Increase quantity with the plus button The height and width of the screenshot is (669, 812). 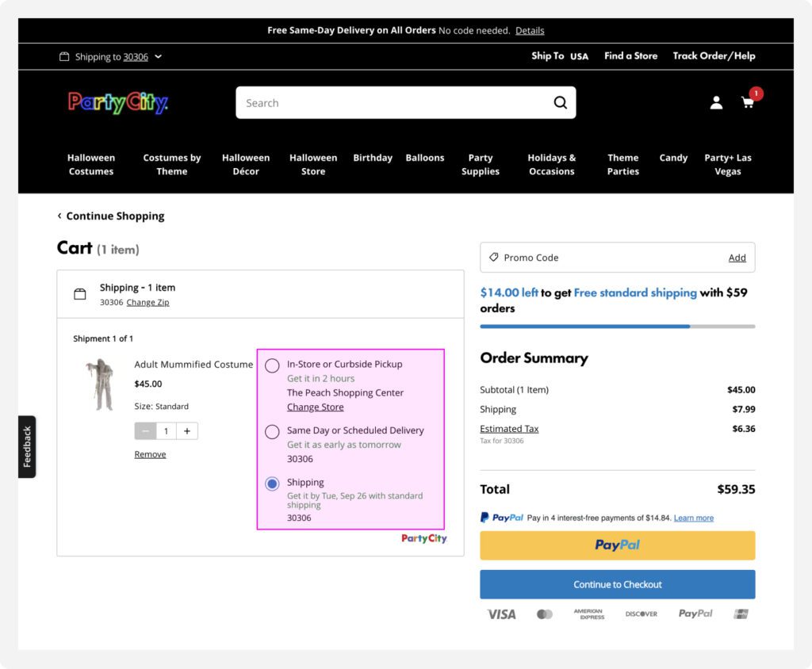(187, 431)
